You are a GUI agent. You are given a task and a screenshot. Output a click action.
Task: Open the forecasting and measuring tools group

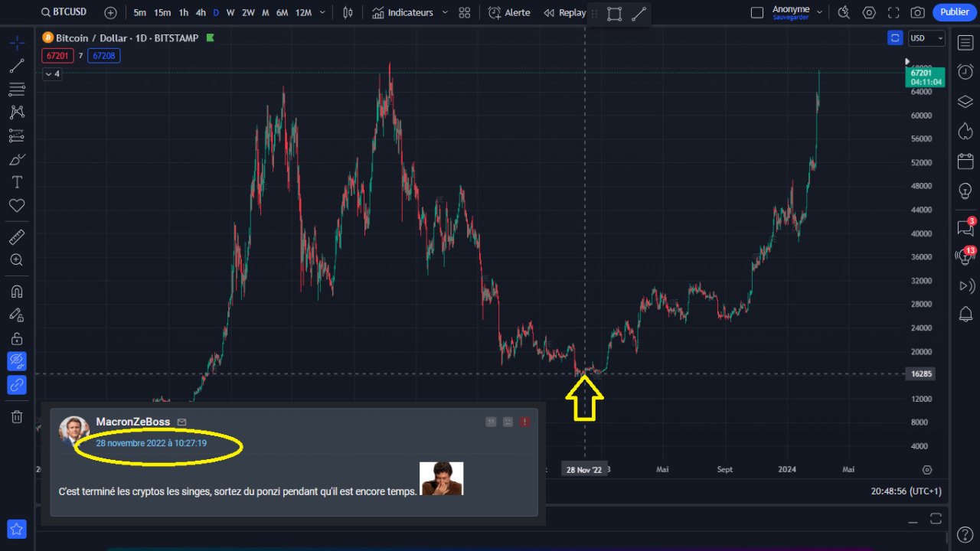(x=17, y=136)
